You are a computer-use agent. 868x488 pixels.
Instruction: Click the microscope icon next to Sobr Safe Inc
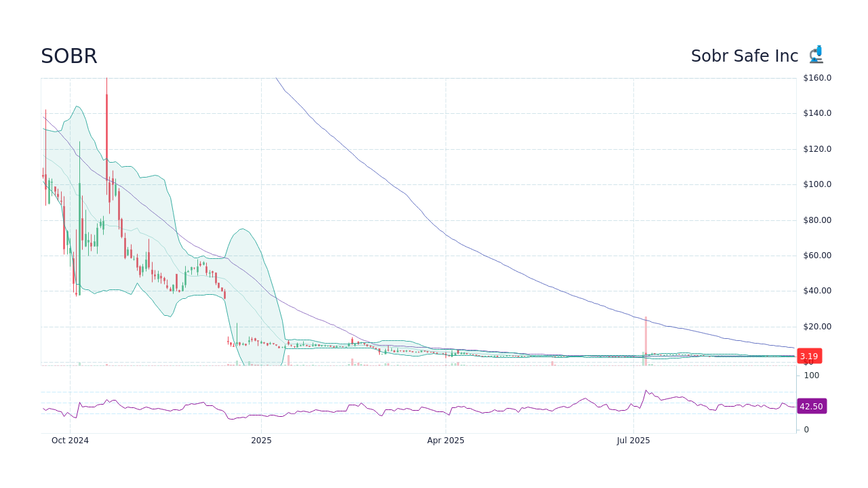click(x=816, y=54)
